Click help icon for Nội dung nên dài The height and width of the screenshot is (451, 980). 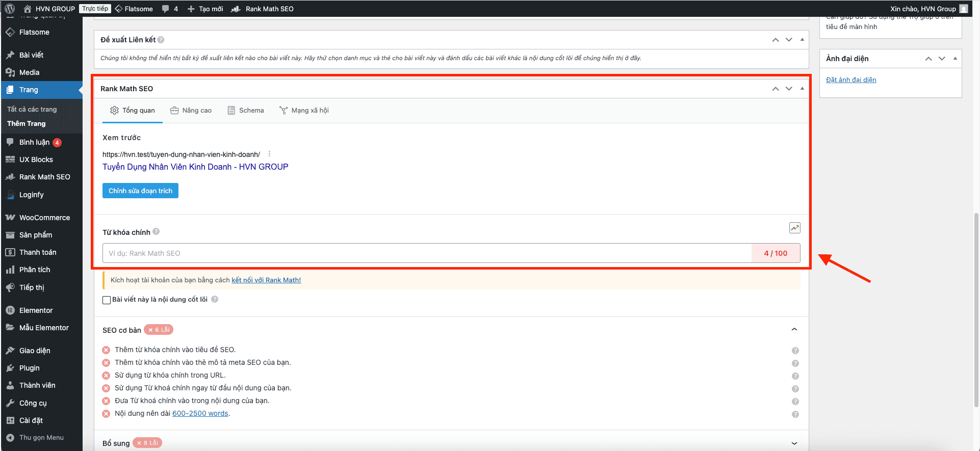pos(795,414)
